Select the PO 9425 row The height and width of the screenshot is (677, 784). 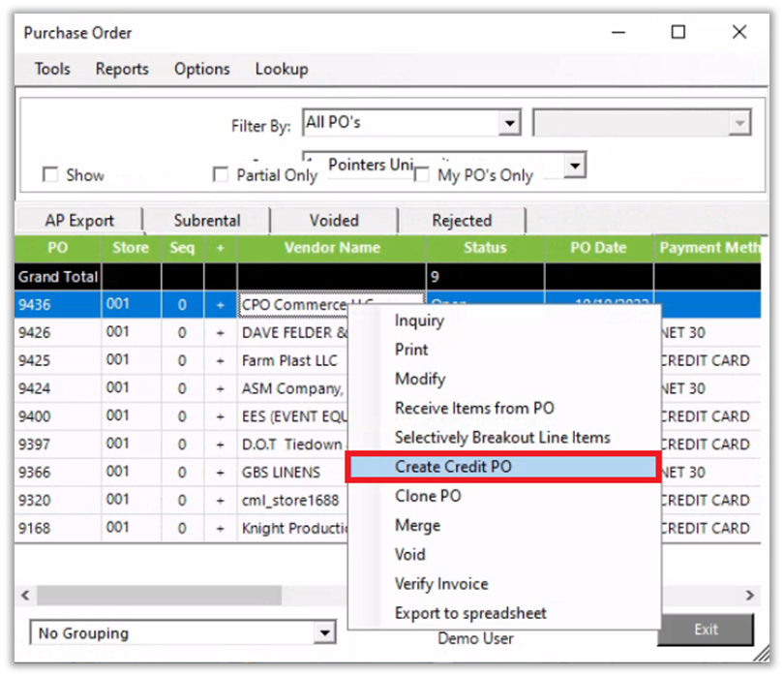58,360
